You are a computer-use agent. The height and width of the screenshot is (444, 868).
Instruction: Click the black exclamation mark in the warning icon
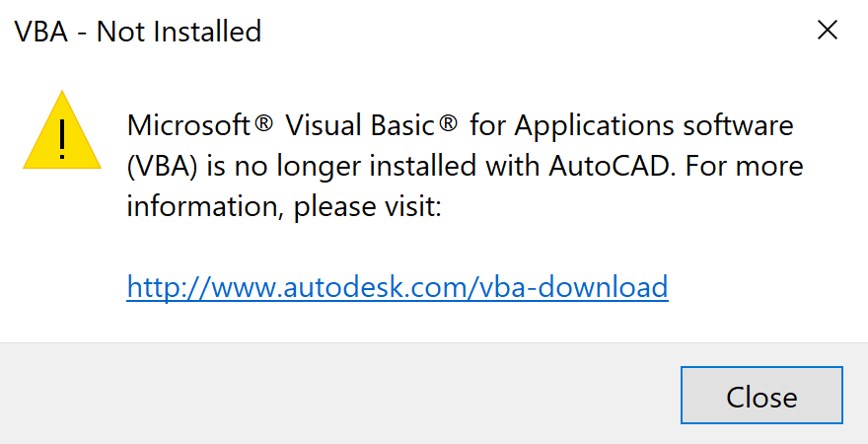click(62, 138)
